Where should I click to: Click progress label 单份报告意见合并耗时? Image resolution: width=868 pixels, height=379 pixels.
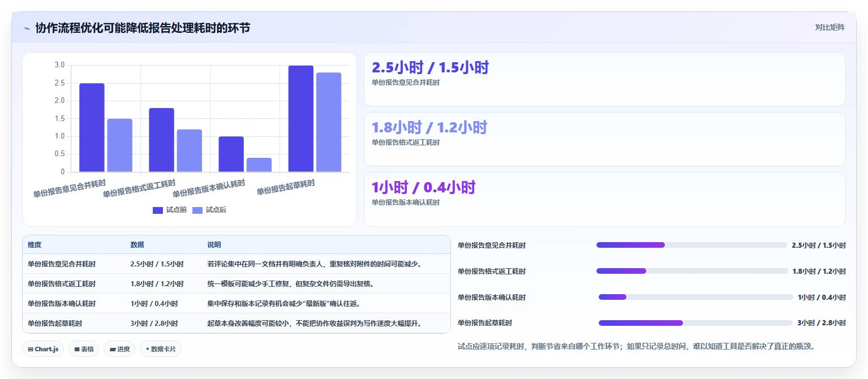tap(492, 246)
